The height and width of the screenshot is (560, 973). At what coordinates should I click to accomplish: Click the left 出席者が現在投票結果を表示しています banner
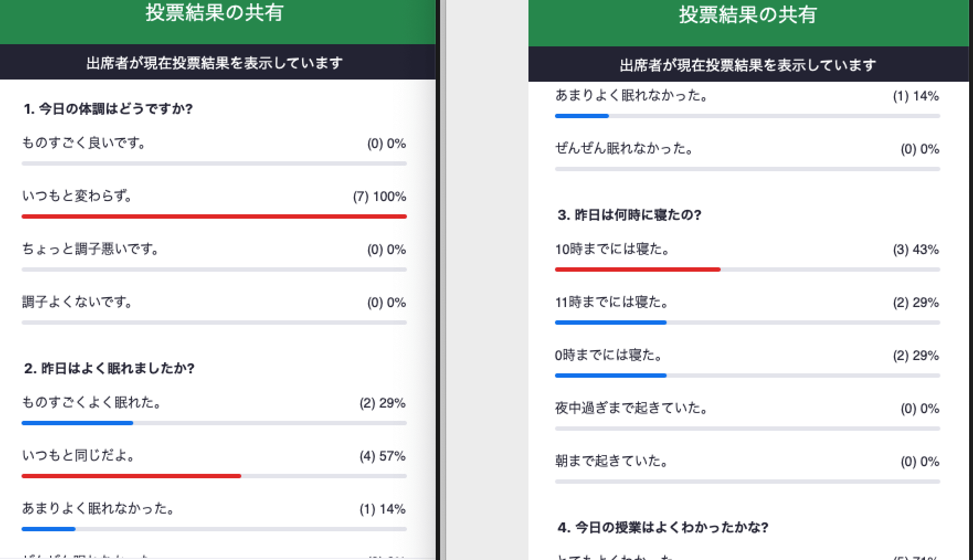coord(214,63)
